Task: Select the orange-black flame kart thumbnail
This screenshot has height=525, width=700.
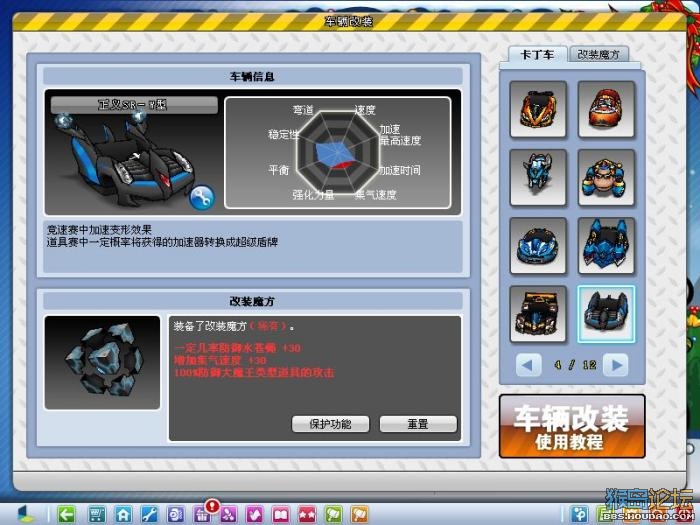Action: tap(538, 109)
